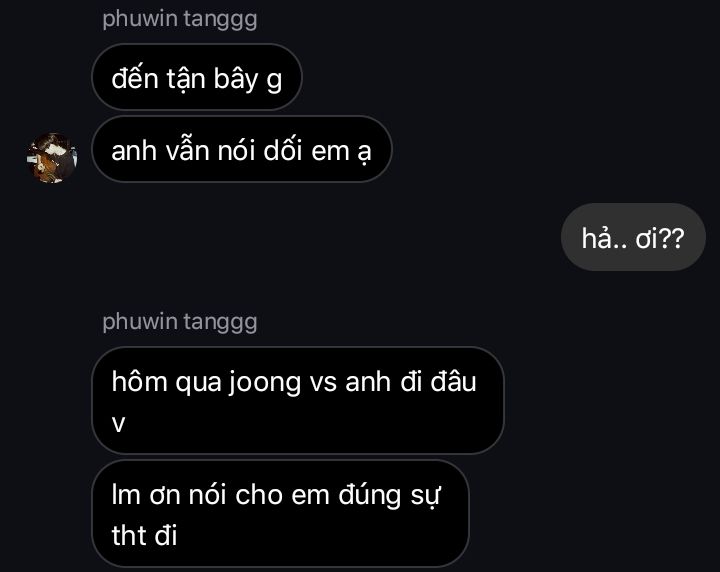Click the word 'đúng' in the last bubble
The height and width of the screenshot is (572, 720).
[370, 497]
